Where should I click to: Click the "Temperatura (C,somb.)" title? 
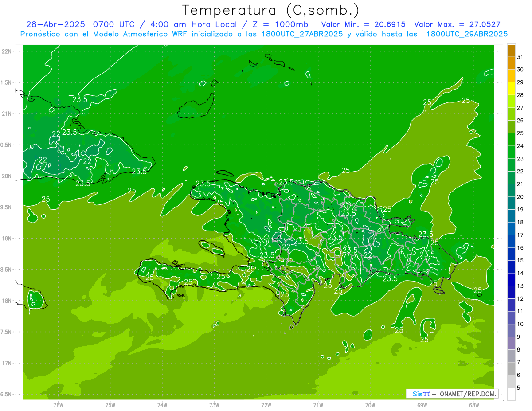(x=271, y=11)
